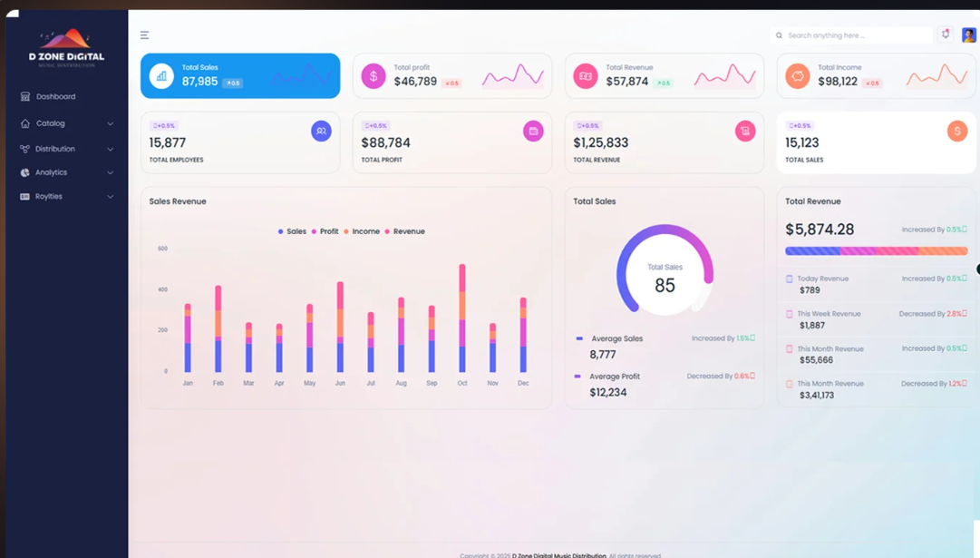Screen dimensions: 980x558
Task: Toggle the Income series in chart legend
Action: point(362,231)
